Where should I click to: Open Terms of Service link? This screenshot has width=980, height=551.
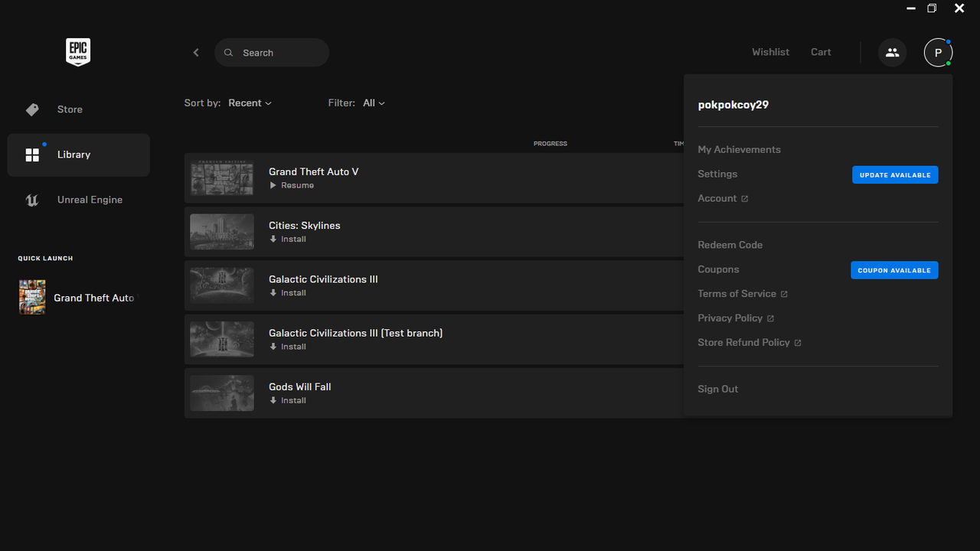tap(737, 294)
